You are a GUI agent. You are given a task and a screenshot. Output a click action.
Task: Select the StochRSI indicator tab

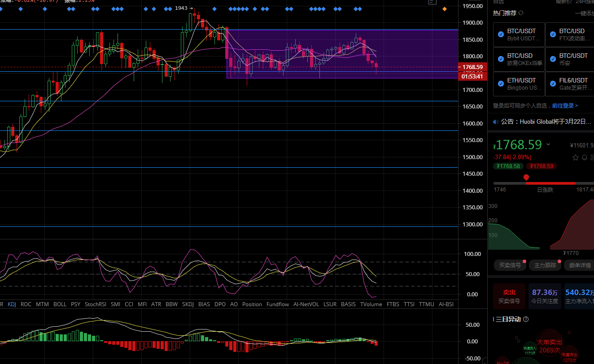95,304
